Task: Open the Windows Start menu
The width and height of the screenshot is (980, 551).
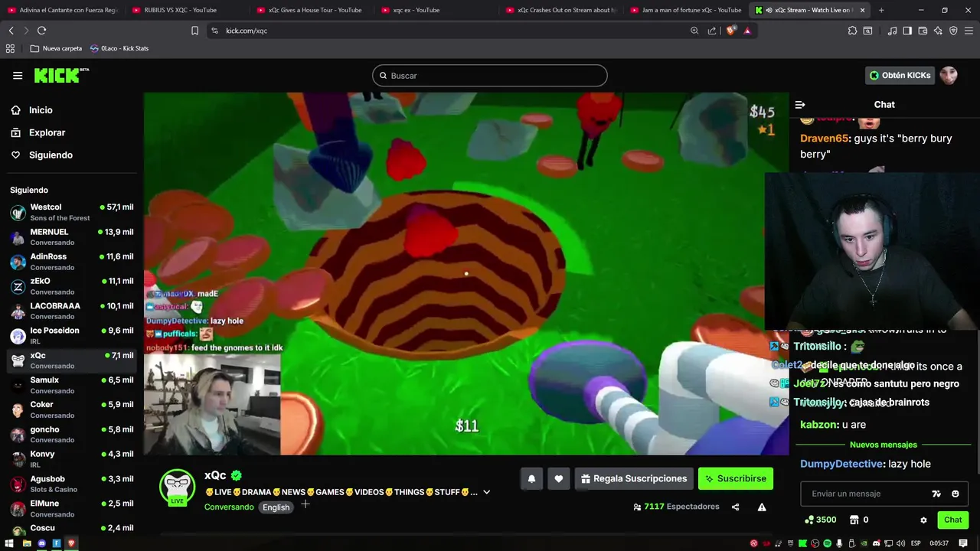Action: [10, 543]
